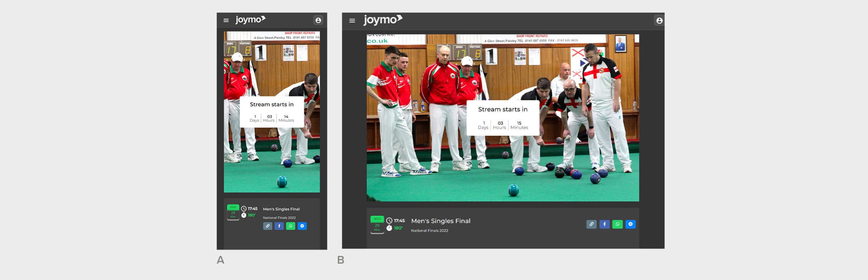Share via Messenger in mobile view A
The image size is (868, 280).
[x=302, y=226]
